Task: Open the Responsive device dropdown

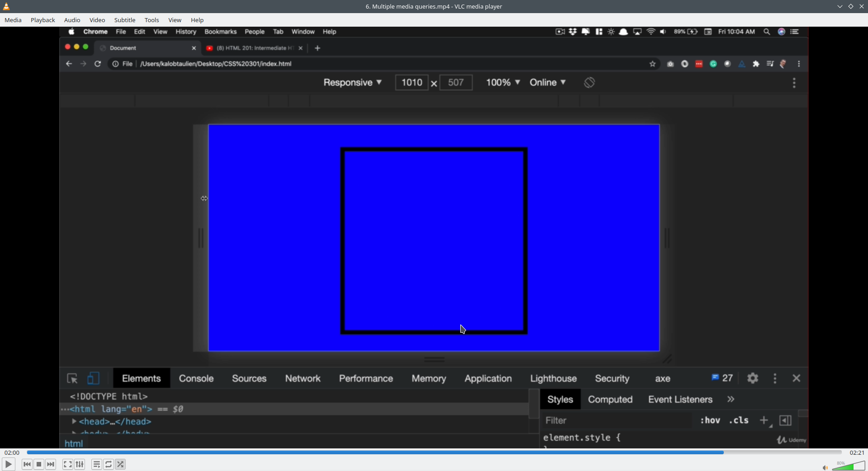Action: [x=353, y=83]
